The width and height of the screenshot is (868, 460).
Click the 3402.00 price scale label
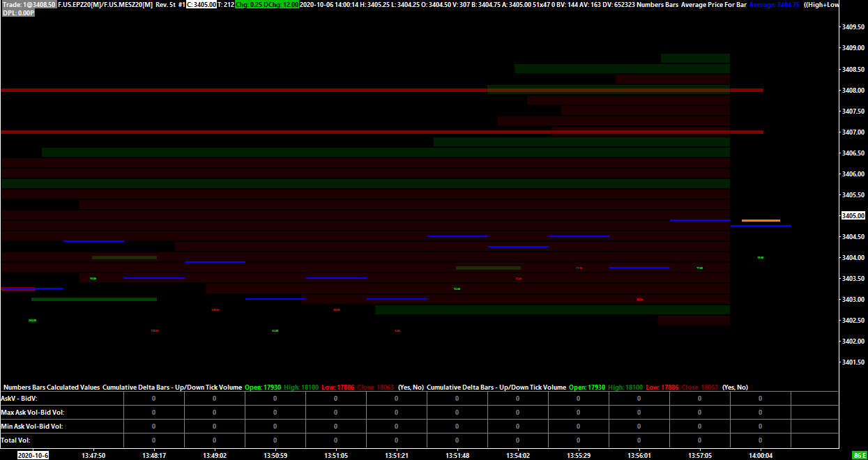[853, 341]
